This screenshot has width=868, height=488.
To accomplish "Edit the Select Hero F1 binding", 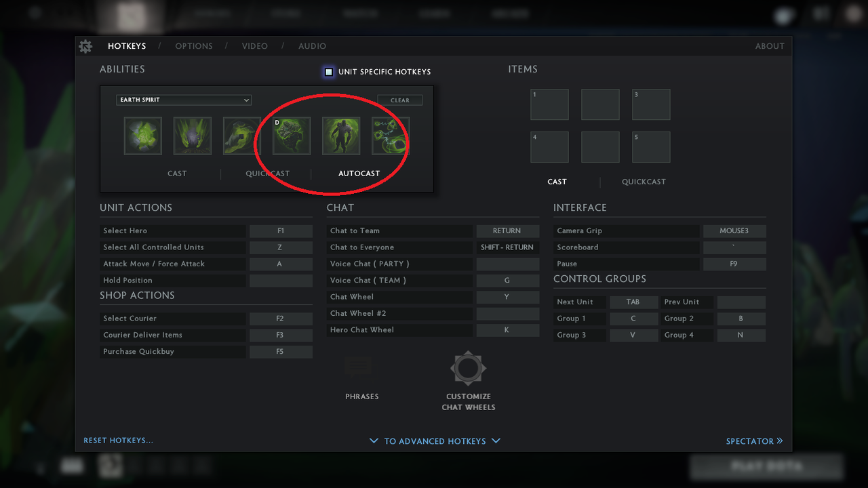I will tap(281, 231).
